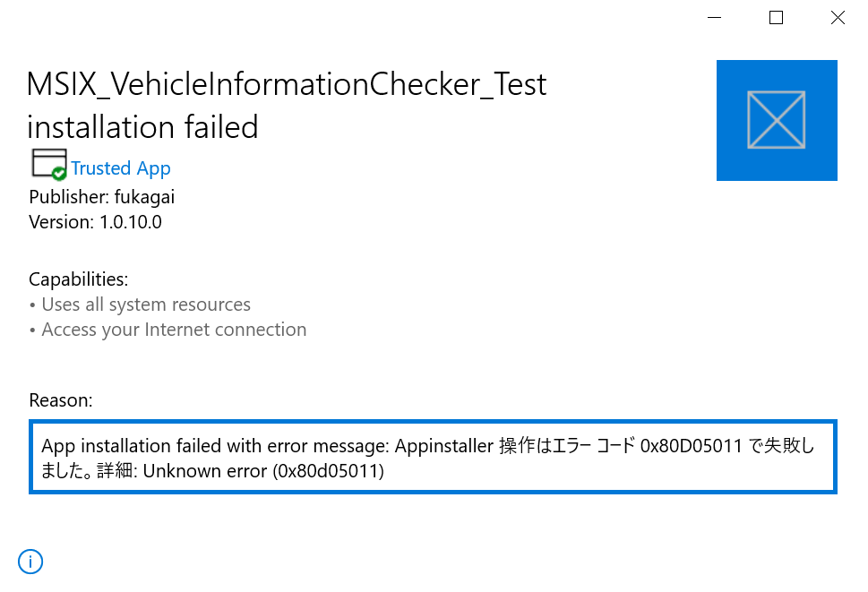Click the 'Access your Internet connection' capability
This screenshot has height=592, width=868.
[174, 330]
